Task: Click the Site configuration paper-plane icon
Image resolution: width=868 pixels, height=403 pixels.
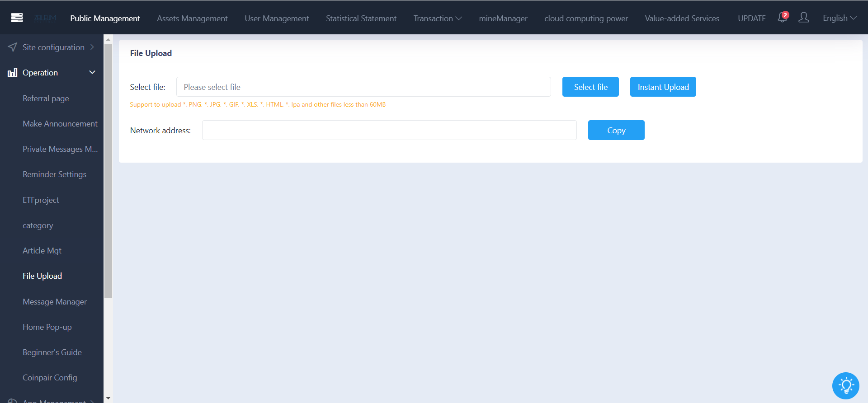Action: pos(13,47)
